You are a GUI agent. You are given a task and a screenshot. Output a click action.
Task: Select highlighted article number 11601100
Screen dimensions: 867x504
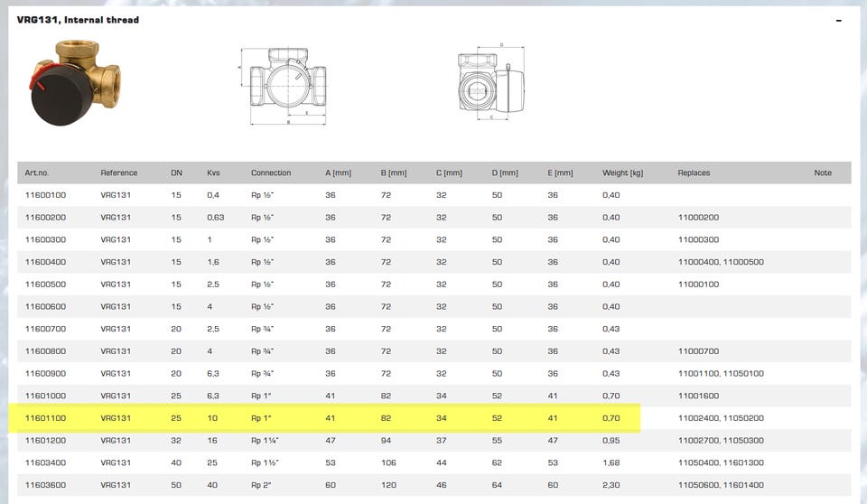point(45,418)
